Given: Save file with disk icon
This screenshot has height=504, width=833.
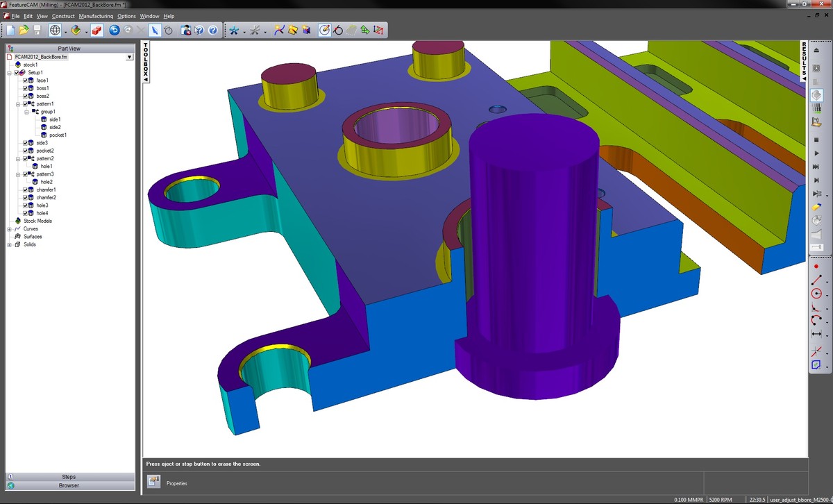Looking at the screenshot, I should pyautogui.click(x=37, y=31).
